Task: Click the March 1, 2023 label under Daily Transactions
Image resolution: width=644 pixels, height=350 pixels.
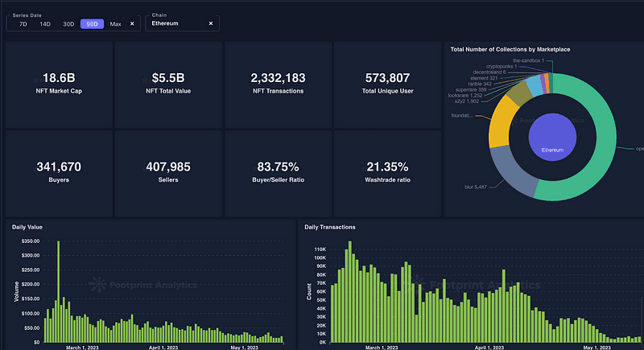Action: pos(382,348)
